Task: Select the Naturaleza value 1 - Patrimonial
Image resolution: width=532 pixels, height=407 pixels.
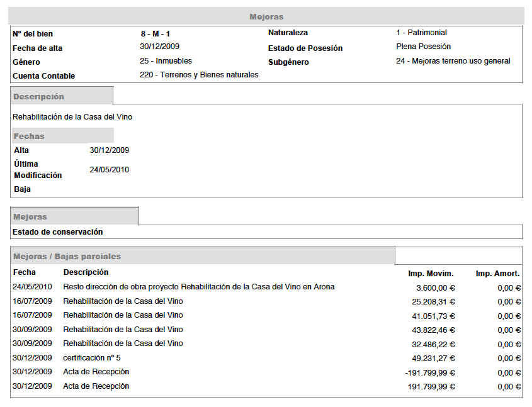Action: point(421,33)
